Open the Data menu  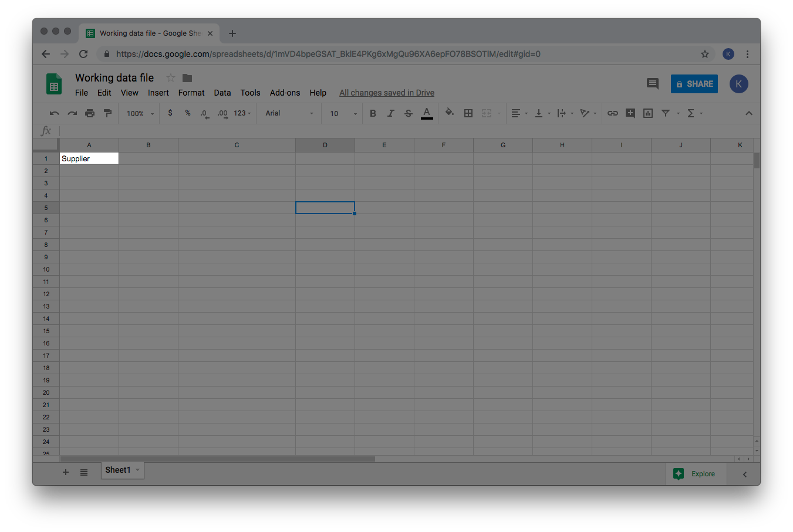click(x=222, y=93)
